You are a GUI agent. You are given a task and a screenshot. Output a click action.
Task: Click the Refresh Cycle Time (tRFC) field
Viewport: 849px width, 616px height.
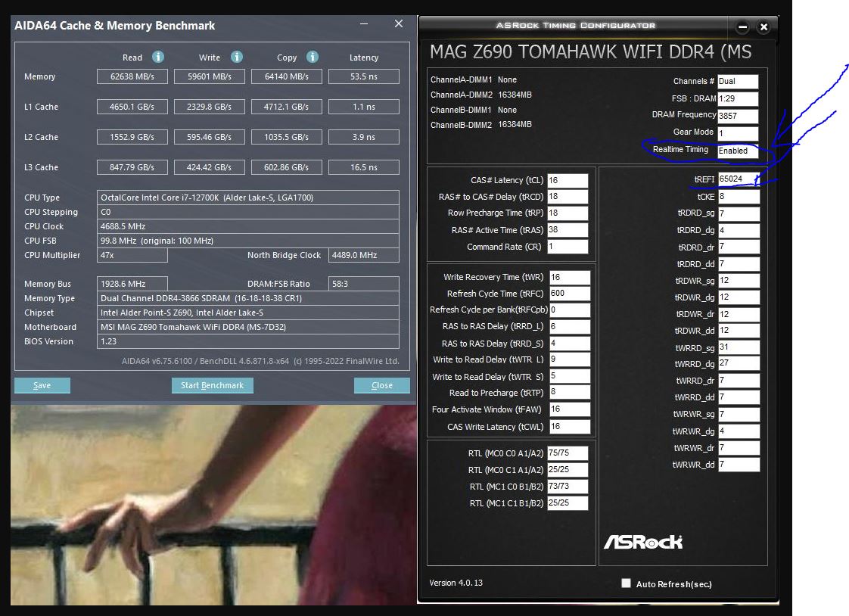[570, 294]
